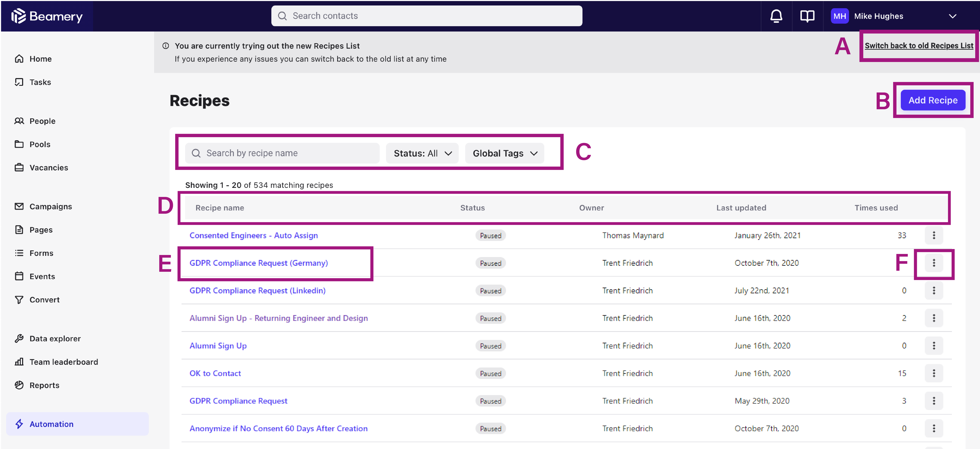Click the Owner column header

pos(591,208)
